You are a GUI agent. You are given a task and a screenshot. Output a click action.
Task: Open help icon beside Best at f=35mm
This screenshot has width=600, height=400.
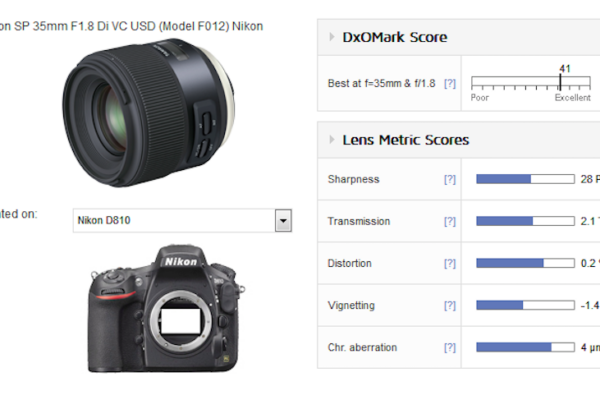click(x=450, y=83)
